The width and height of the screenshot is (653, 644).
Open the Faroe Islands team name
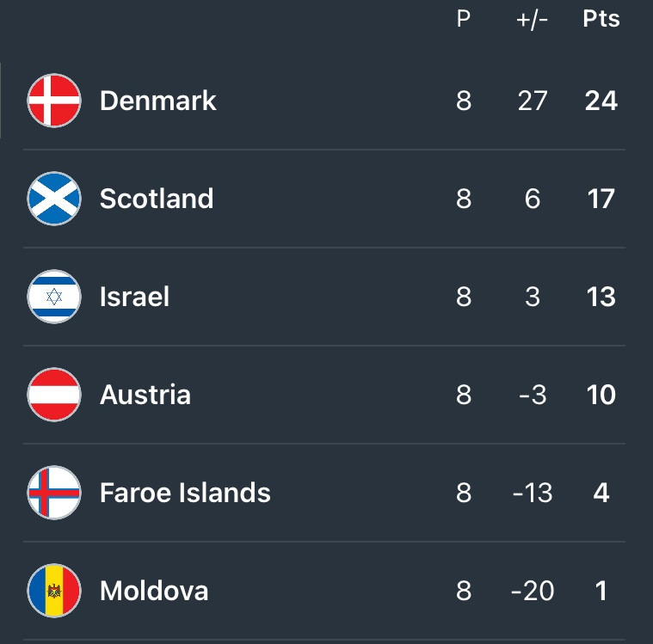(185, 493)
